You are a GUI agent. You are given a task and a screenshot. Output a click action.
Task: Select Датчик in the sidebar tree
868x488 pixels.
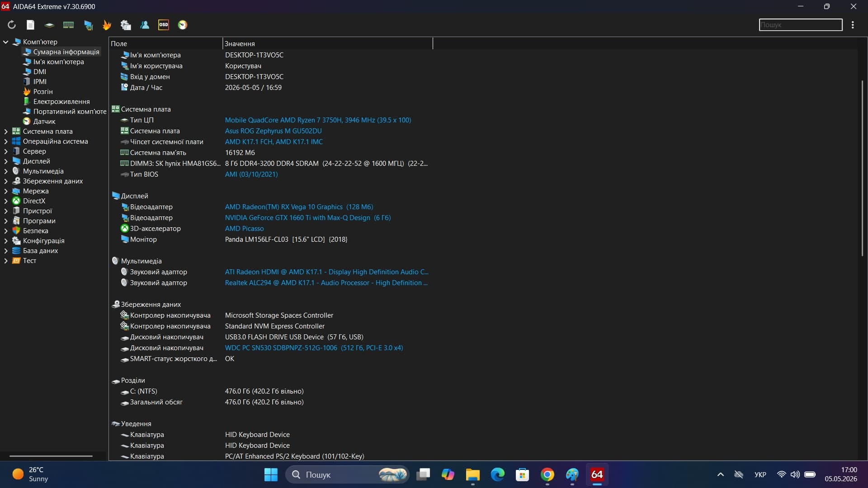pos(44,122)
